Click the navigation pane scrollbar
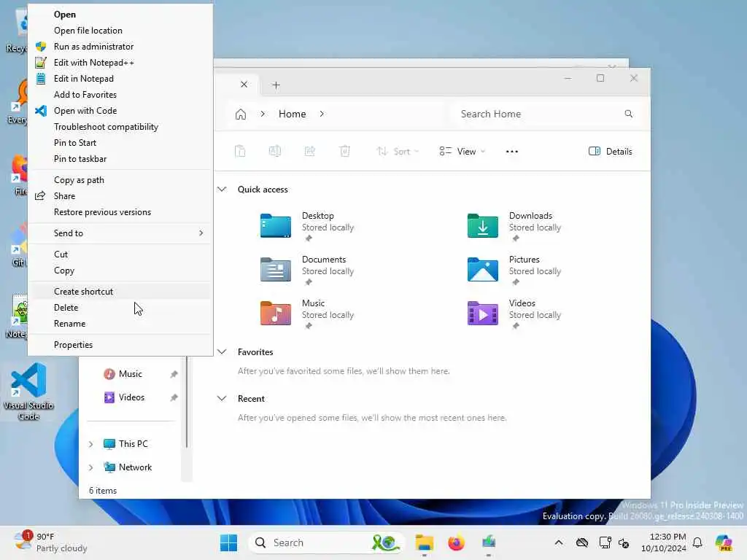Viewport: 747px width, 560px height. pos(187,402)
